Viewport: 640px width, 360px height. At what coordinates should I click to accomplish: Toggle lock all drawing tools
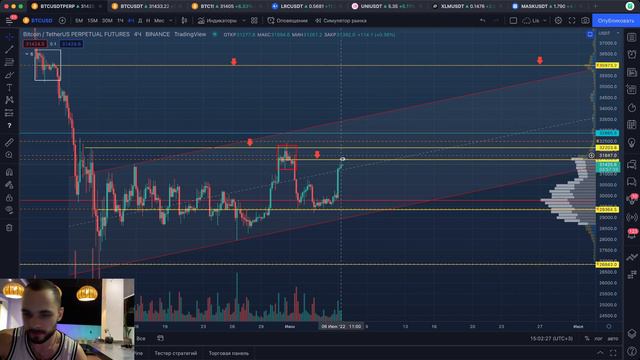coord(9,198)
